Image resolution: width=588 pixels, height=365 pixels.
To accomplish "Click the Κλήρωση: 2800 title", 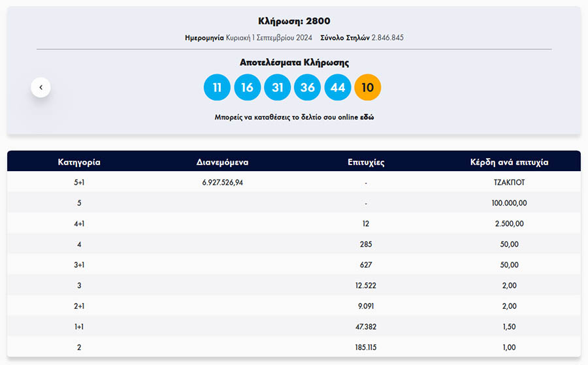I will coord(294,22).
